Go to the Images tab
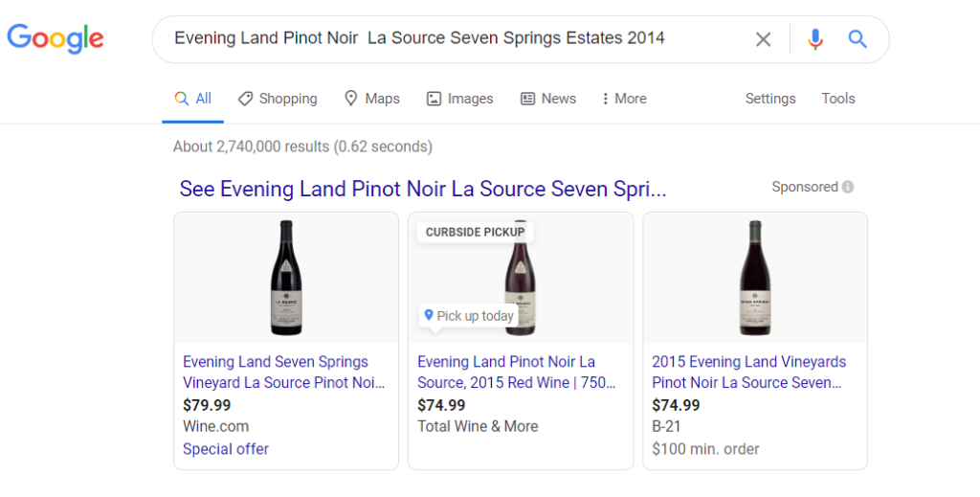Viewport: 980px width, 497px height. 459,99
